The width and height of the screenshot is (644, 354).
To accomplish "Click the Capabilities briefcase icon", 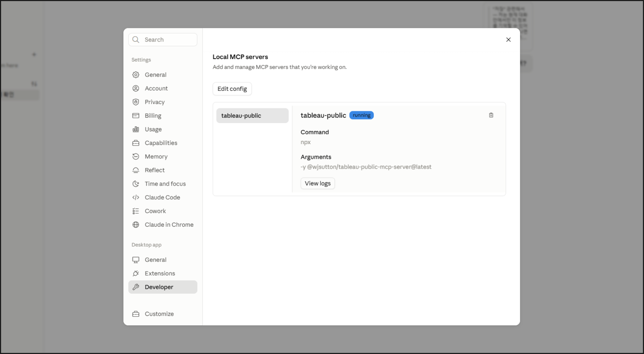I will click(x=136, y=143).
